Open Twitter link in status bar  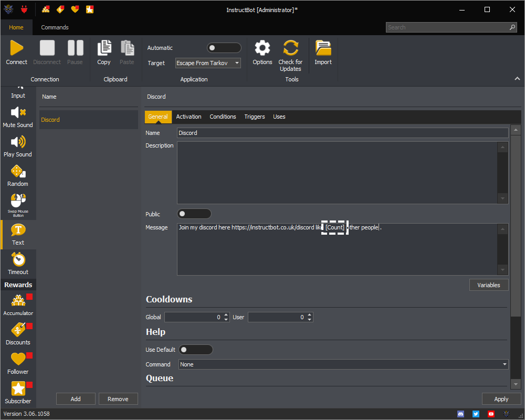[476, 414]
